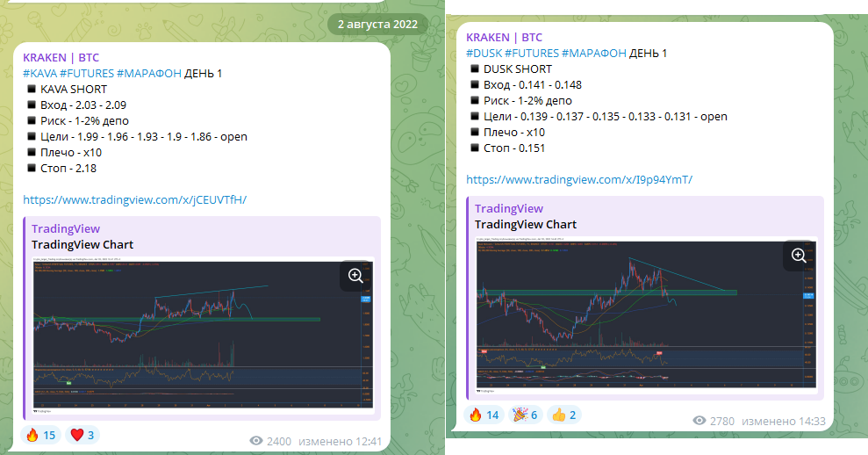Image resolution: width=868 pixels, height=455 pixels.
Task: Select line Стоп - 0.151
Action: coord(514,148)
